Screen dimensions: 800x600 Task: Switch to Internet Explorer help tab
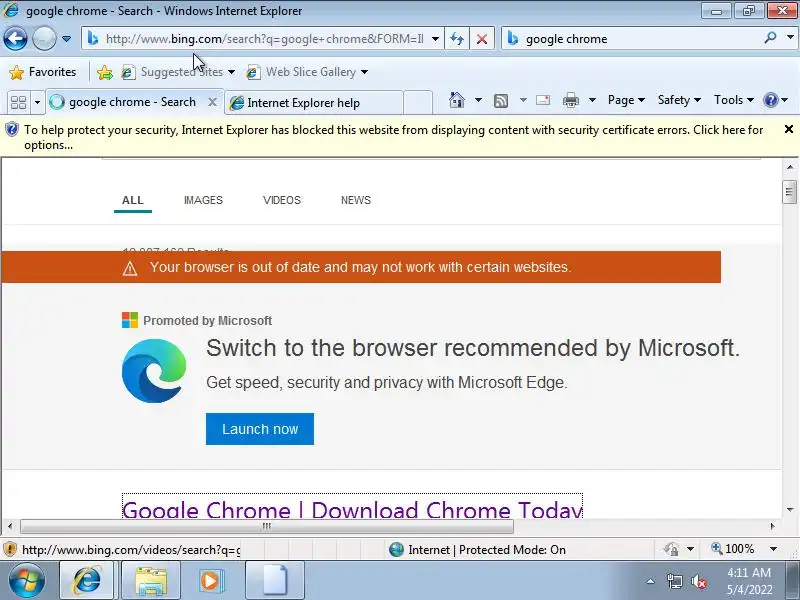313,103
